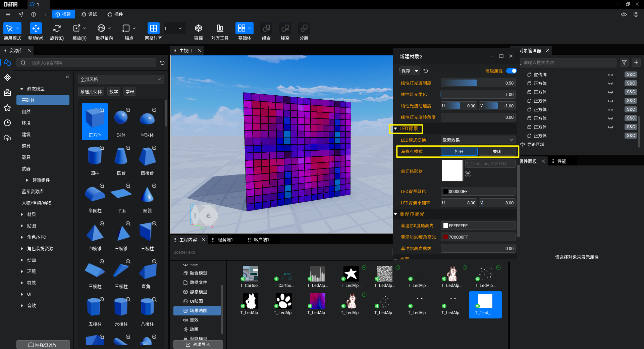Screen dimensions: 644x349
Task: Click the paper plane publish icon
Action: click(x=21, y=14)
